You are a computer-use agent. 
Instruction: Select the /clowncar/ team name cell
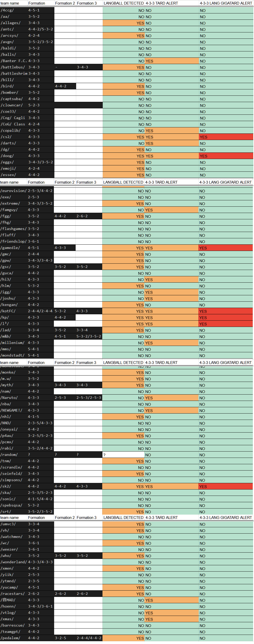(14, 105)
